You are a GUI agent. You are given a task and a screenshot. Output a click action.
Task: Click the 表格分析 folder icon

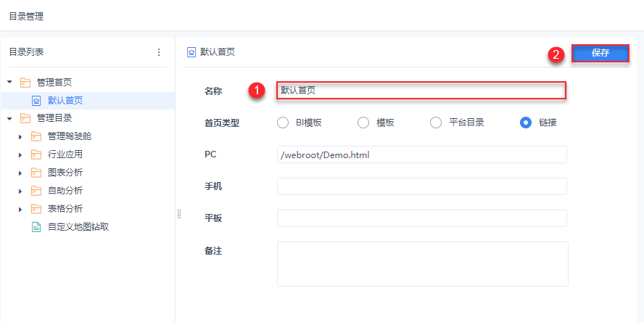coord(36,209)
